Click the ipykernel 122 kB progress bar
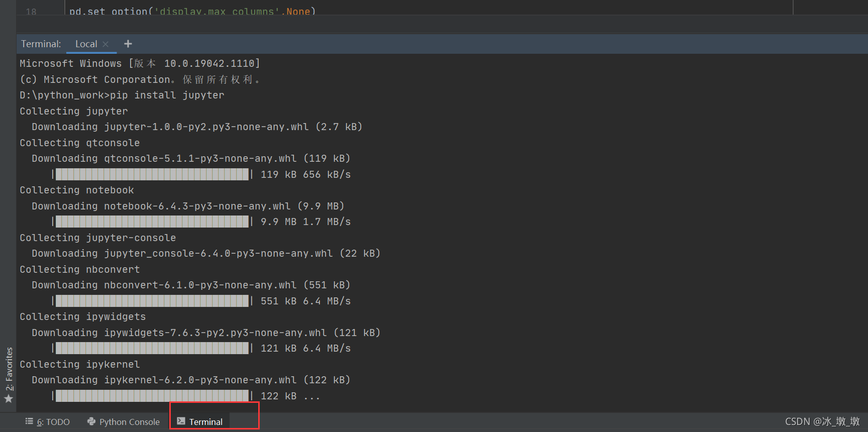Viewport: 868px width, 432px height. click(152, 396)
